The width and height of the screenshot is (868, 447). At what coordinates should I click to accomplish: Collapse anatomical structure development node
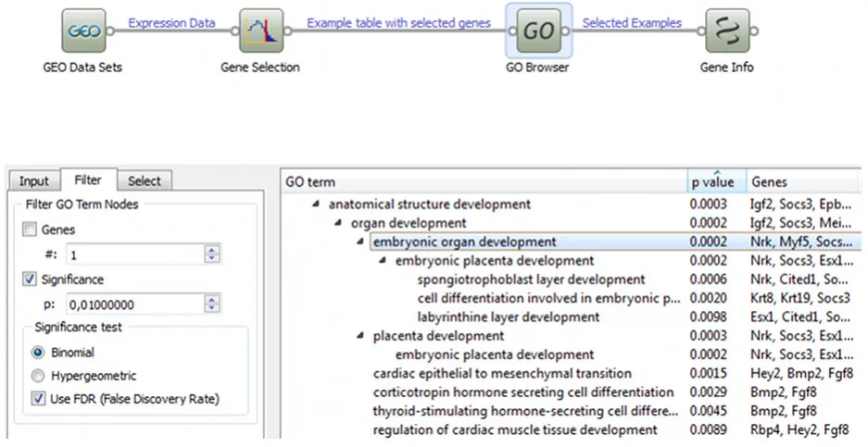[x=316, y=205]
